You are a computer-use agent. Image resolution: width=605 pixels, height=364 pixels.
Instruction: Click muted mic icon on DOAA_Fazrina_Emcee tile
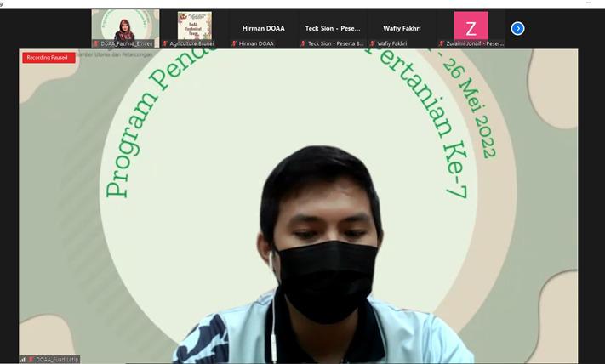coord(96,43)
